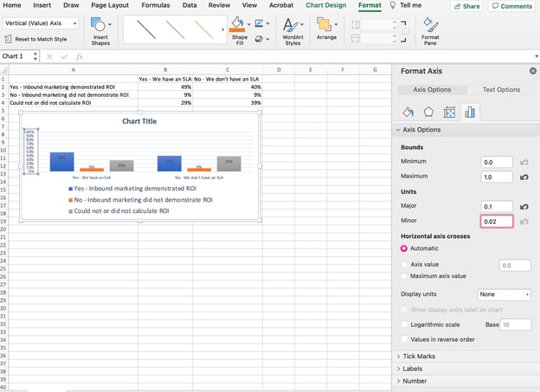This screenshot has height=392, width=540.
Task: Check Values in reverse order
Action: 404,339
